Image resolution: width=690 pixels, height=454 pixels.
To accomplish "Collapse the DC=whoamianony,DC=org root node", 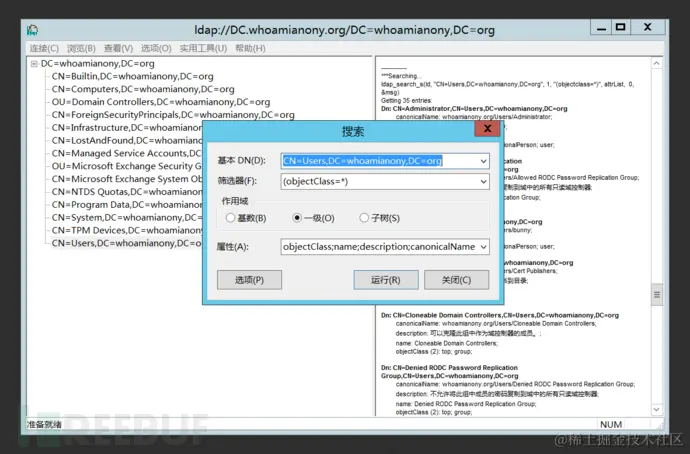I will tap(34, 64).
